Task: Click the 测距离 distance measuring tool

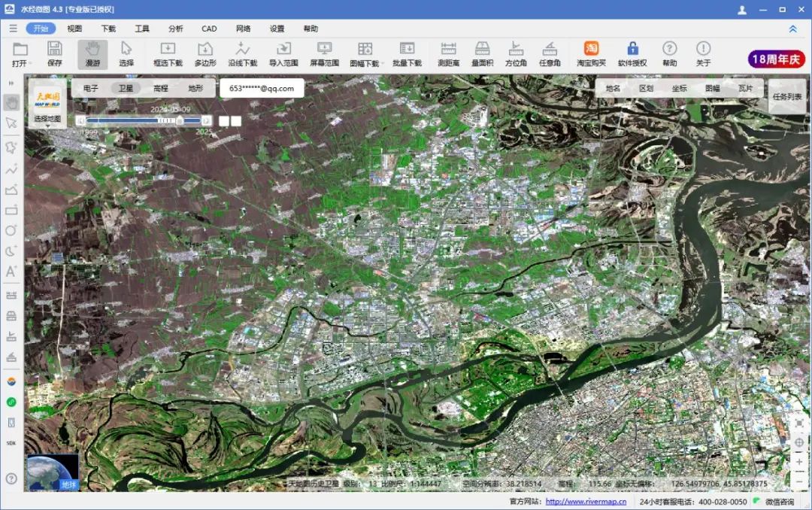Action: tap(448, 54)
